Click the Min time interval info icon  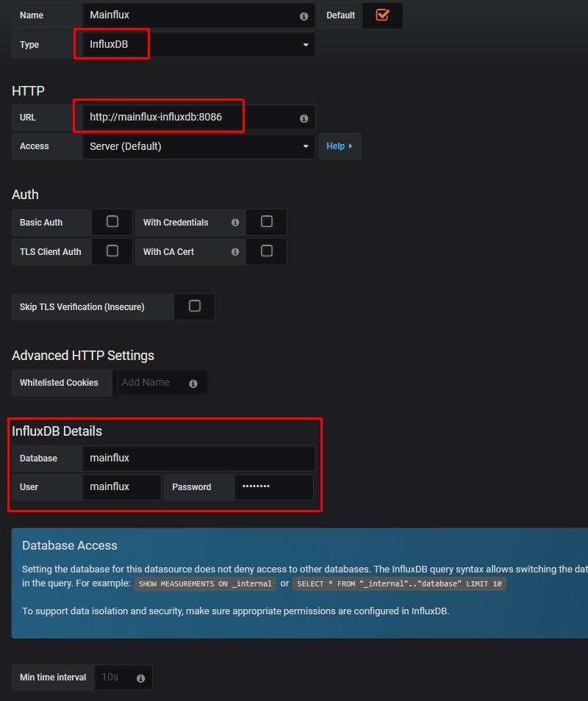pyautogui.click(x=141, y=678)
